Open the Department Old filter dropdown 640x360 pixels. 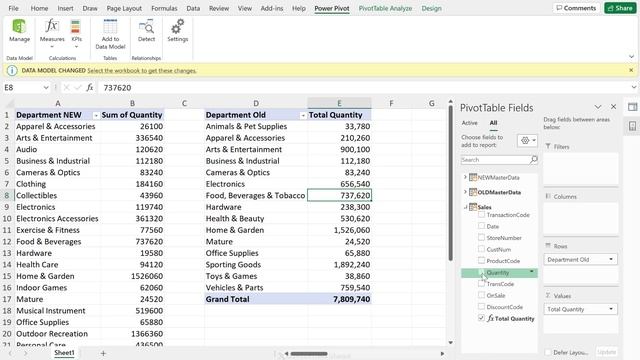[302, 116]
